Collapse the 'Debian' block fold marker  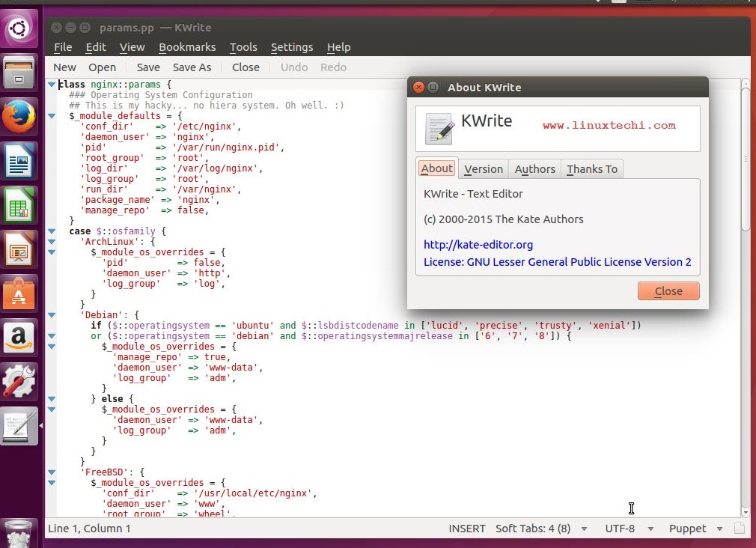[x=52, y=315]
